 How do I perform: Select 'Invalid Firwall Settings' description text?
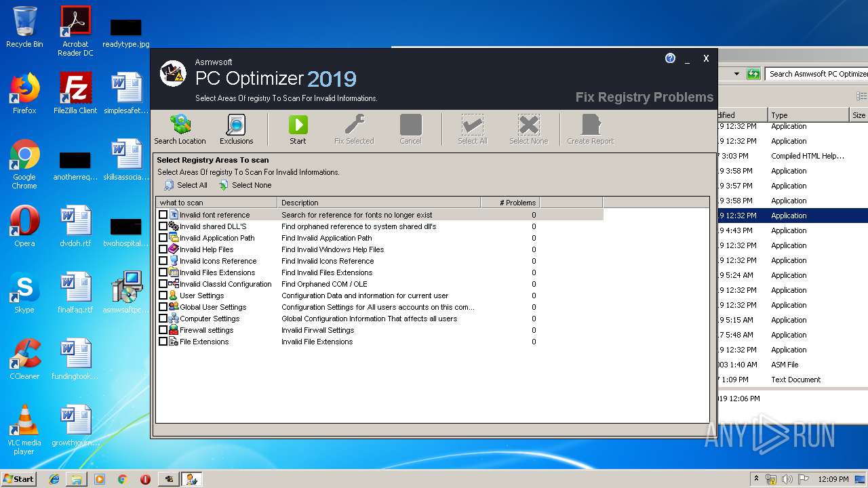317,330
